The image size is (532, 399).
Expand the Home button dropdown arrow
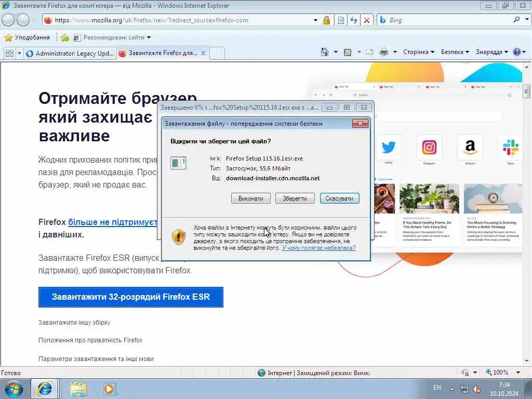(336, 52)
